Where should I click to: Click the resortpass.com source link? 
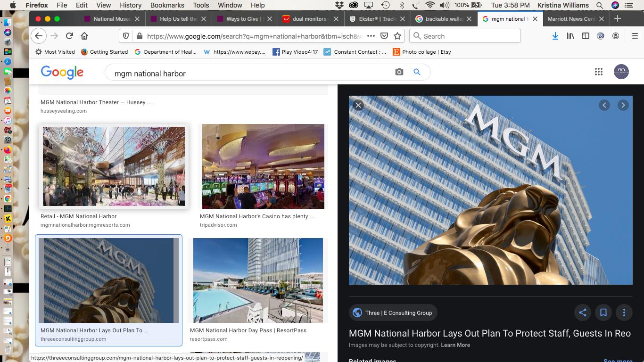click(x=209, y=339)
